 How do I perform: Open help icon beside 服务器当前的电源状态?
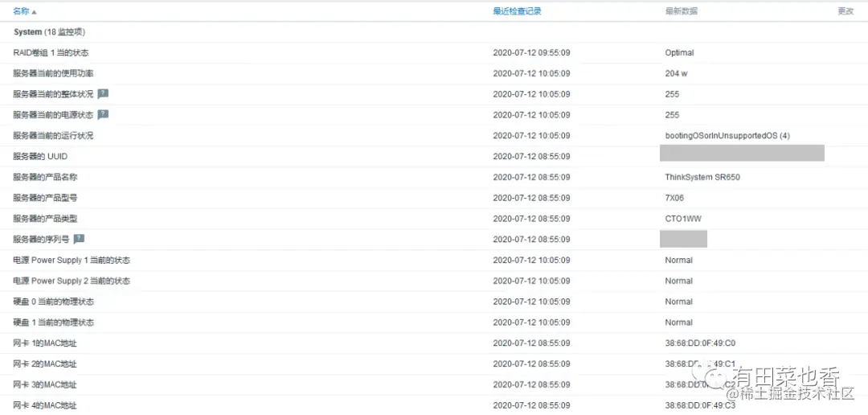tap(103, 115)
